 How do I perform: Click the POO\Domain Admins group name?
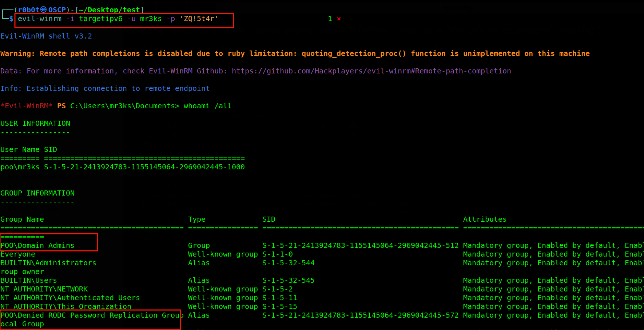pyautogui.click(x=37, y=246)
